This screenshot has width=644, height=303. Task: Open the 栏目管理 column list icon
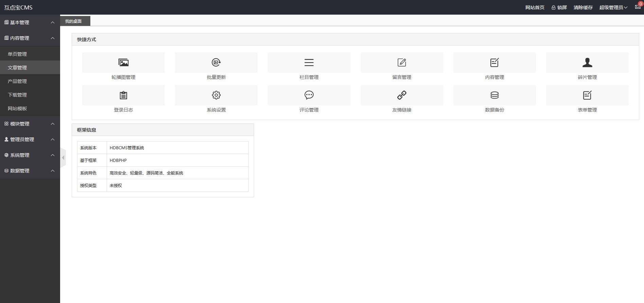point(309,63)
